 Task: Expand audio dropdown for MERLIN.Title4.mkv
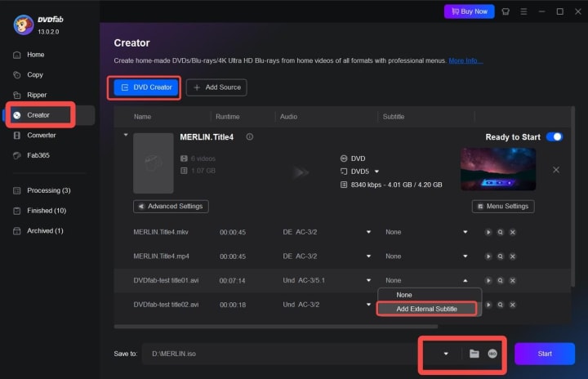click(368, 232)
